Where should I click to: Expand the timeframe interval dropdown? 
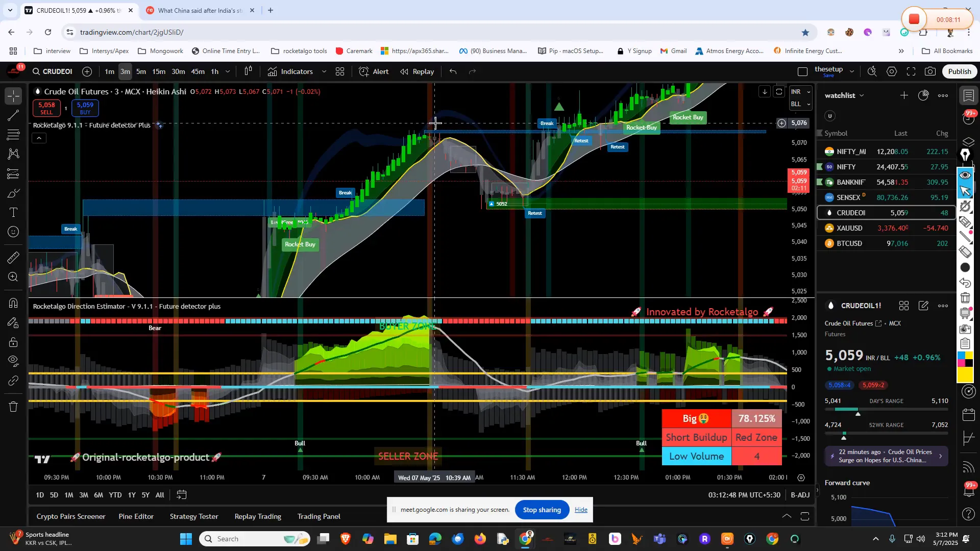click(228, 71)
